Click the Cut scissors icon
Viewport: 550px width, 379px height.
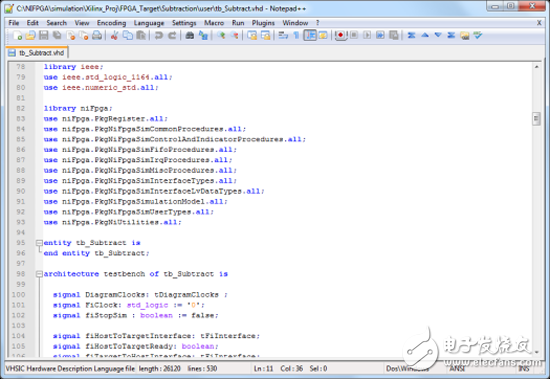point(114,35)
